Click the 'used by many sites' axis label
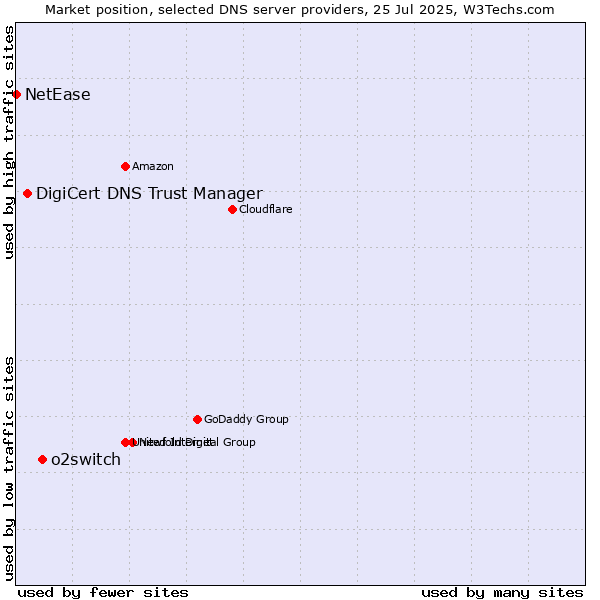Viewport: 600px width, 600px height. [x=502, y=593]
